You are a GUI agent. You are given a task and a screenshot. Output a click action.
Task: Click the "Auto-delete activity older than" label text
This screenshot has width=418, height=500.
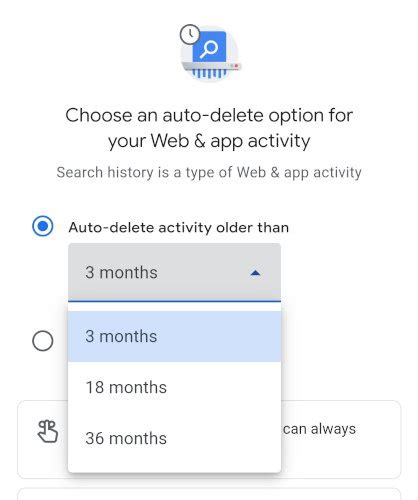point(179,228)
